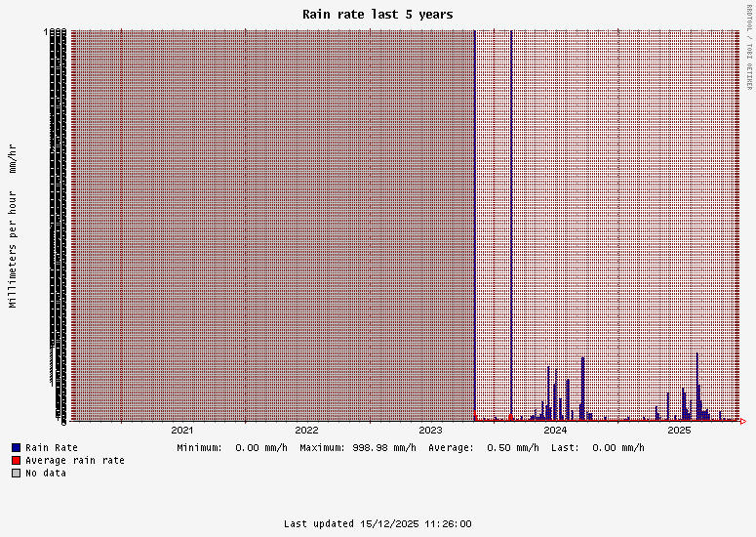The height and width of the screenshot is (537, 756).
Task: Click the Minimum 0.00 mm/h statistic
Action: [x=232, y=447]
